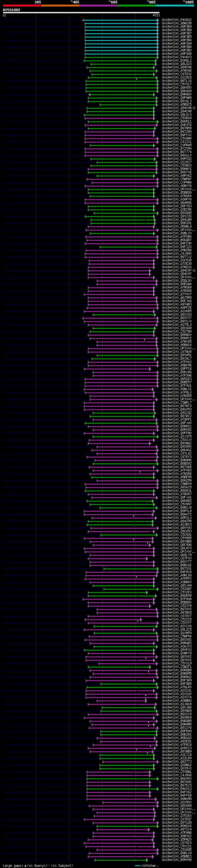Select label UniRef100_B9GH31
The width and height of the screenshot is (197, 868).
point(177,491)
